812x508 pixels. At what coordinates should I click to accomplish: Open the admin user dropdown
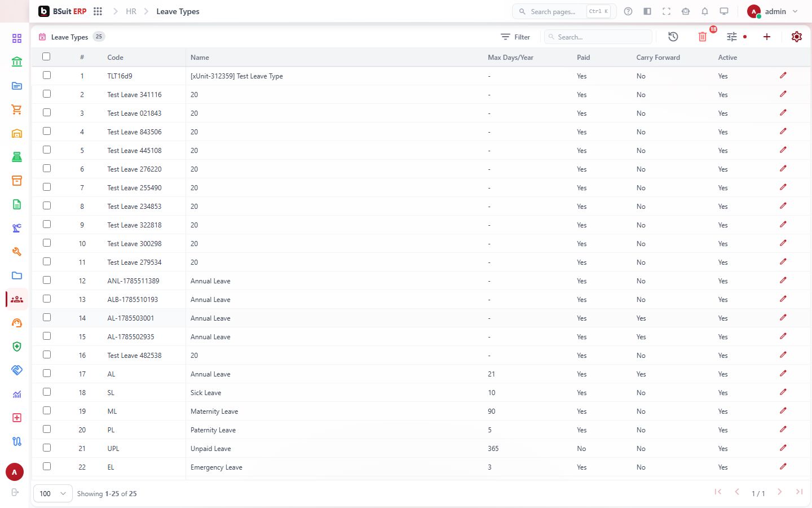pyautogui.click(x=773, y=11)
